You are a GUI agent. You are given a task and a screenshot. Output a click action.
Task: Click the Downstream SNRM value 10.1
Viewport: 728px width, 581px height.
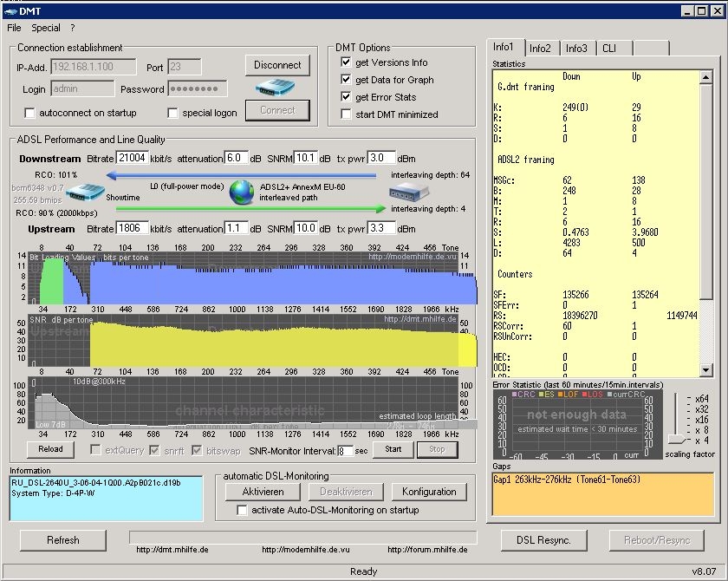click(x=305, y=158)
